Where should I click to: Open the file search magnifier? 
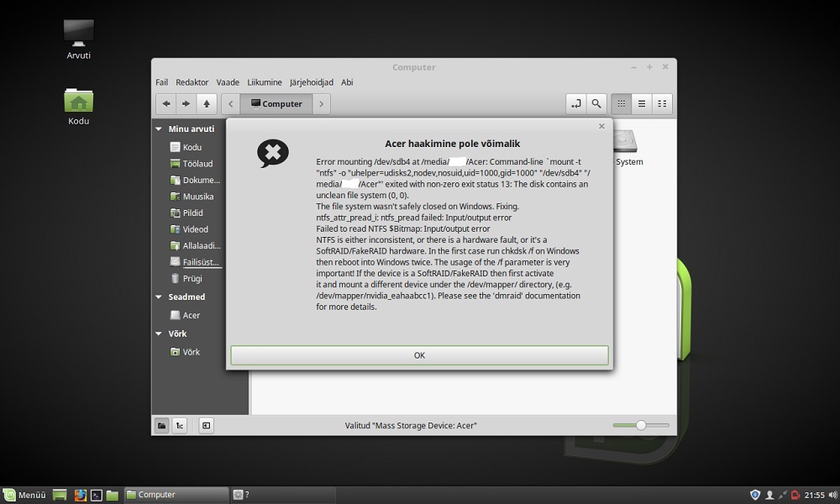pos(596,104)
